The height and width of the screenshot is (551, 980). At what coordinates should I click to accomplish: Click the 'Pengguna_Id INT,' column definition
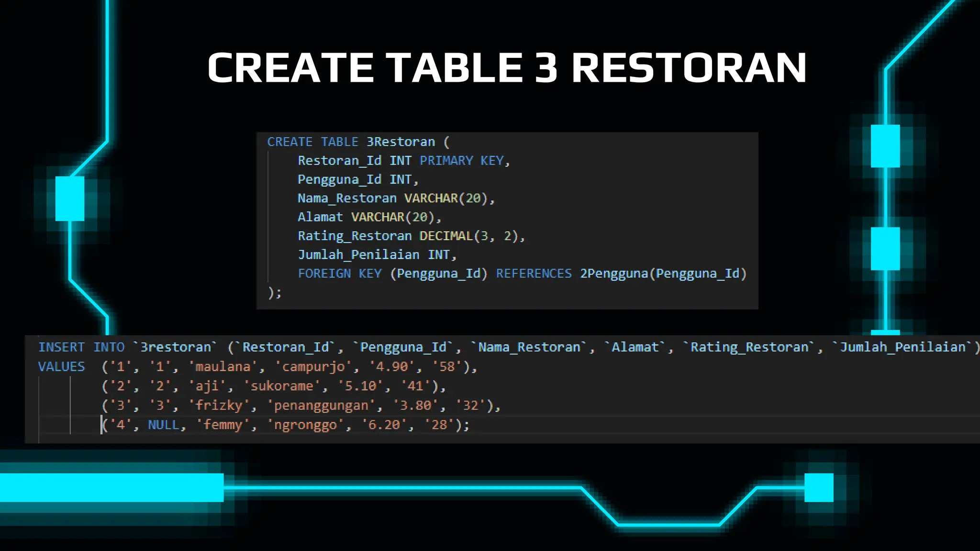click(358, 180)
